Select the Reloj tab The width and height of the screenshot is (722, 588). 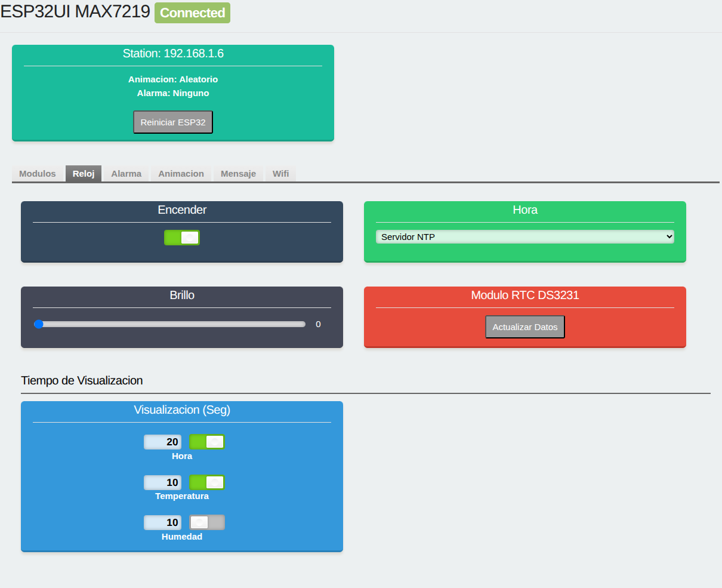coord(84,174)
